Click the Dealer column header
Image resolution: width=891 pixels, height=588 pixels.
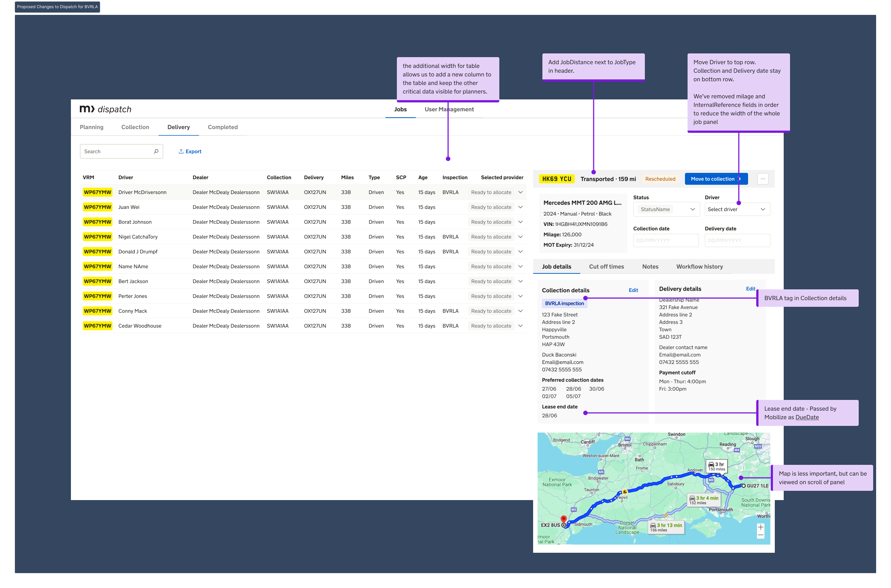click(x=200, y=177)
